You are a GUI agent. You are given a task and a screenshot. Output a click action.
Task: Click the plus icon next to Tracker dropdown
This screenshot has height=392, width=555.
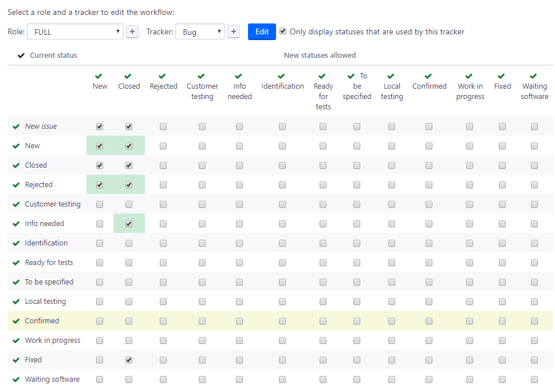click(234, 32)
